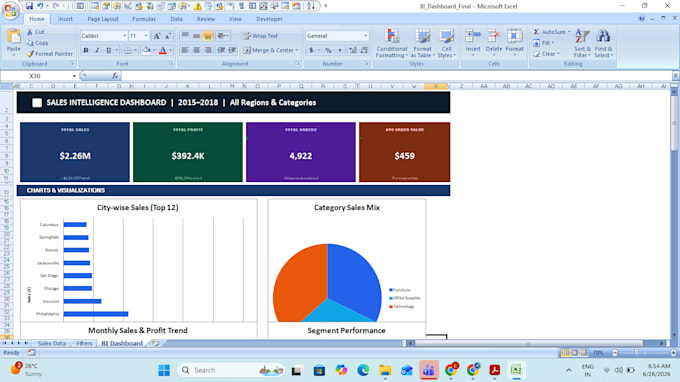Open Format as Table gallery

click(422, 43)
